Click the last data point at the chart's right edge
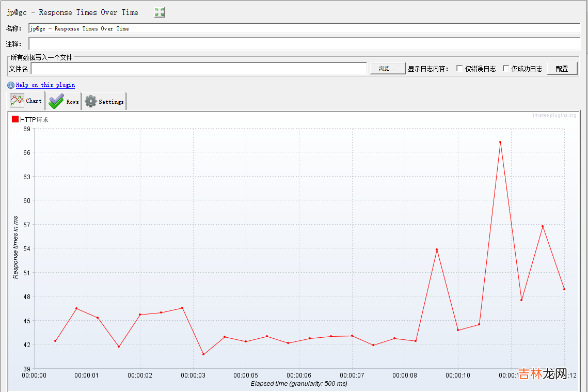This screenshot has width=588, height=392. (564, 289)
